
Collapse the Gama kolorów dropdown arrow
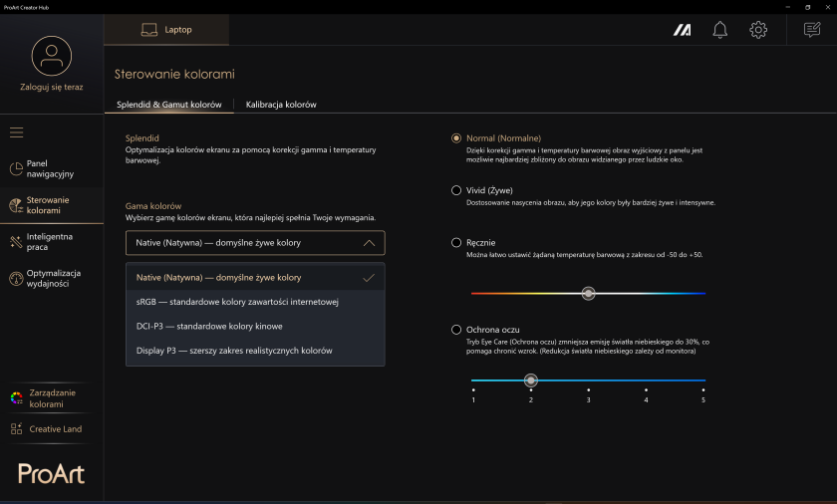tap(369, 243)
